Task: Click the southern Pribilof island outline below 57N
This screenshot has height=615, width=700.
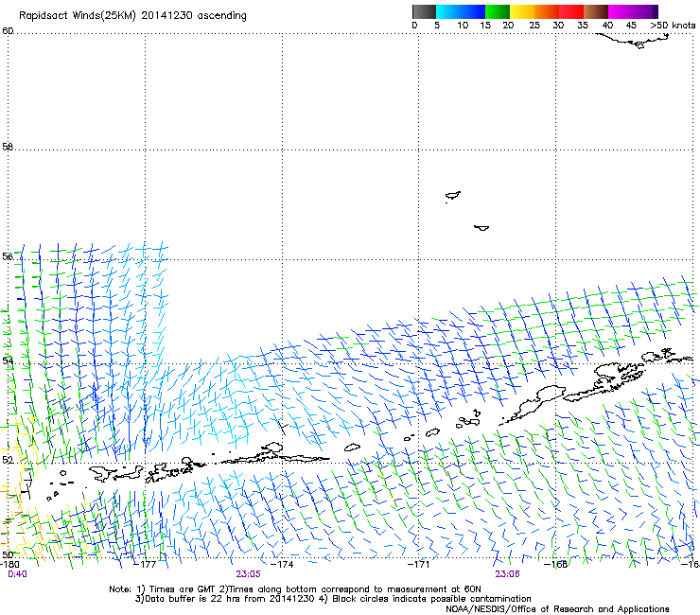Action: (481, 228)
